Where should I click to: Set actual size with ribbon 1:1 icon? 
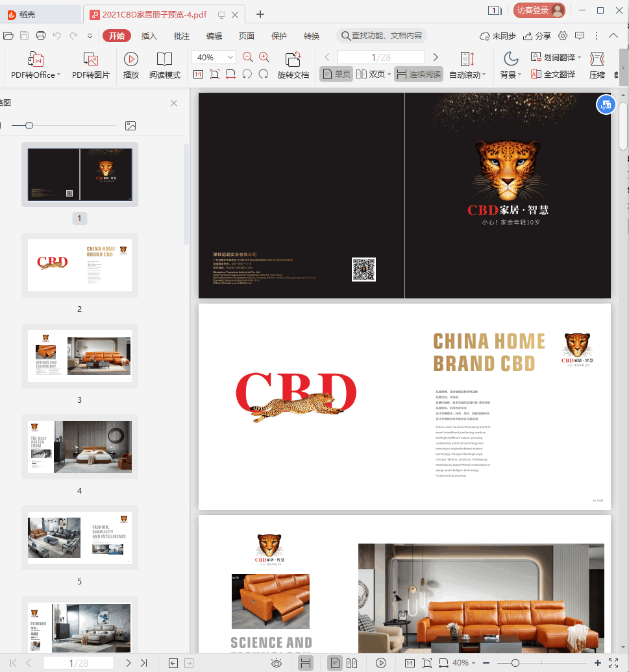pos(198,74)
